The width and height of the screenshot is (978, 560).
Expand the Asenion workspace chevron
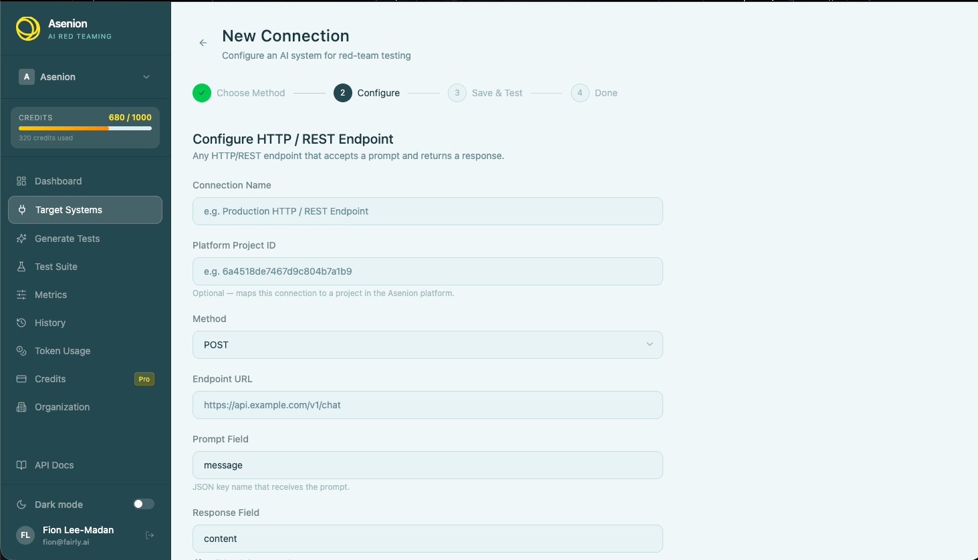(x=146, y=77)
